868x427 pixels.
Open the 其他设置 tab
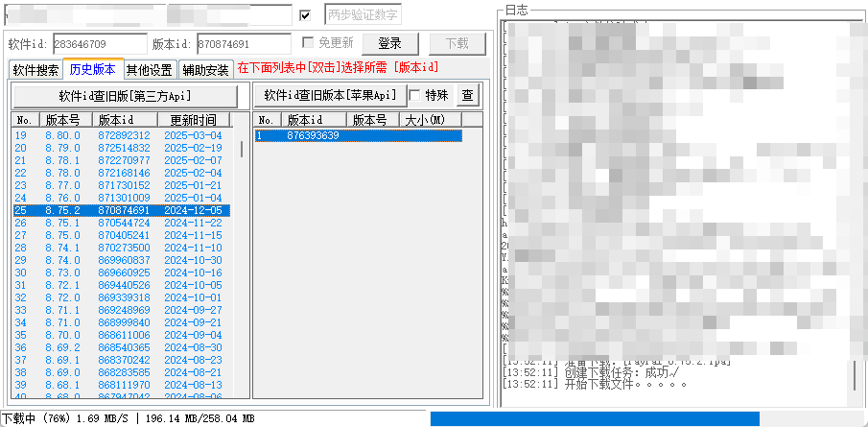pos(149,70)
